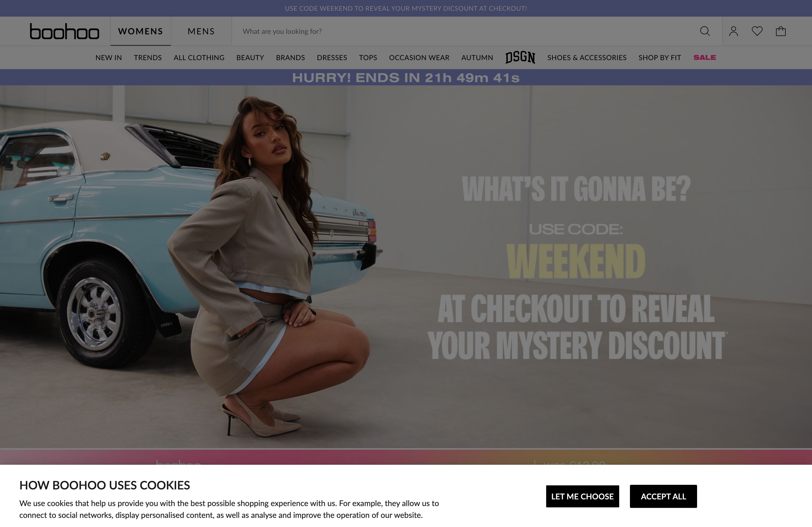Image resolution: width=812 pixels, height=527 pixels.
Task: Open the wishlist heart icon
Action: [757, 31]
